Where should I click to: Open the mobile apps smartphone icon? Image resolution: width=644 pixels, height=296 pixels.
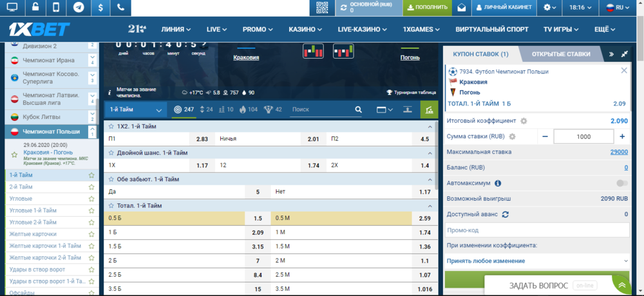[56, 7]
